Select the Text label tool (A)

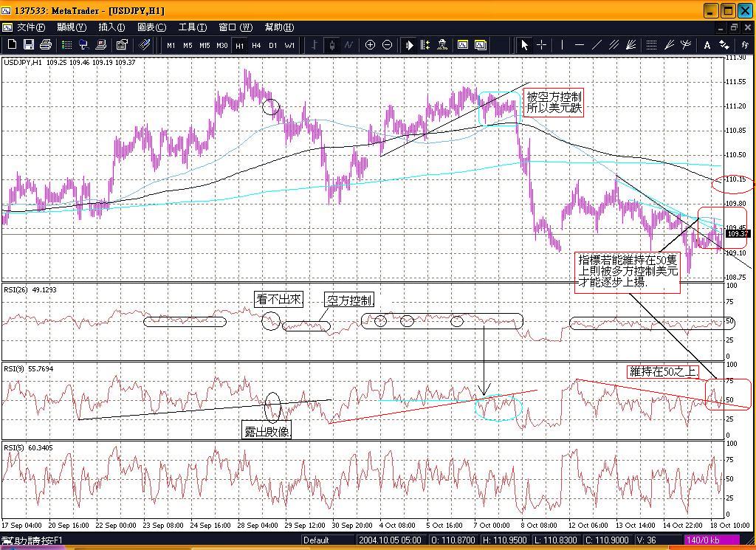point(707,45)
